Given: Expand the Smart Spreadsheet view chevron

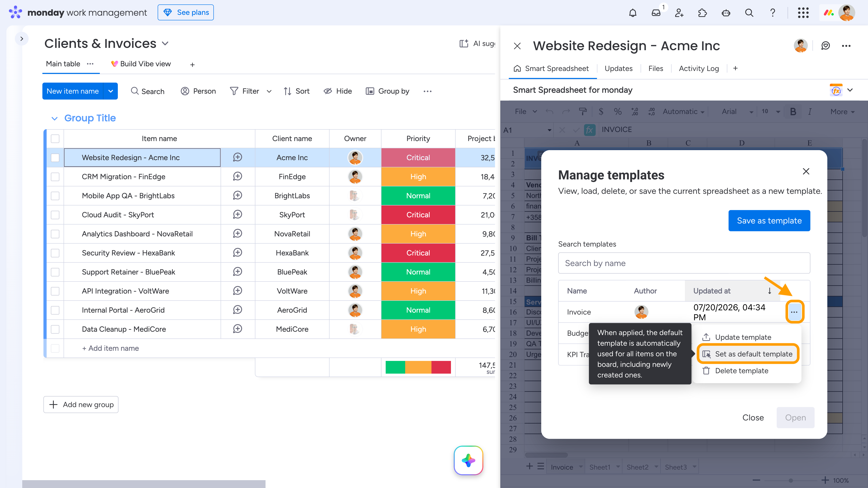Looking at the screenshot, I should coord(850,90).
